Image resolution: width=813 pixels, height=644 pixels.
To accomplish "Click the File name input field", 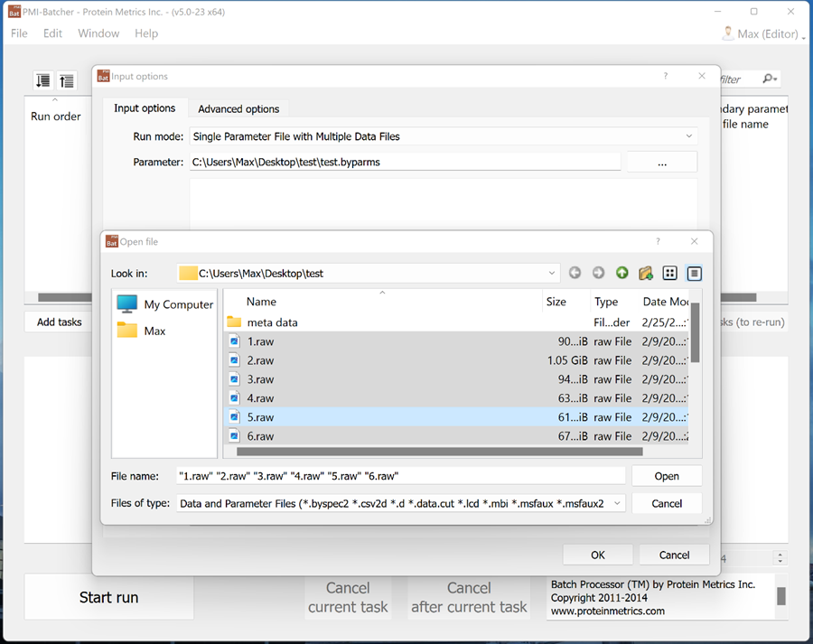I will (399, 476).
